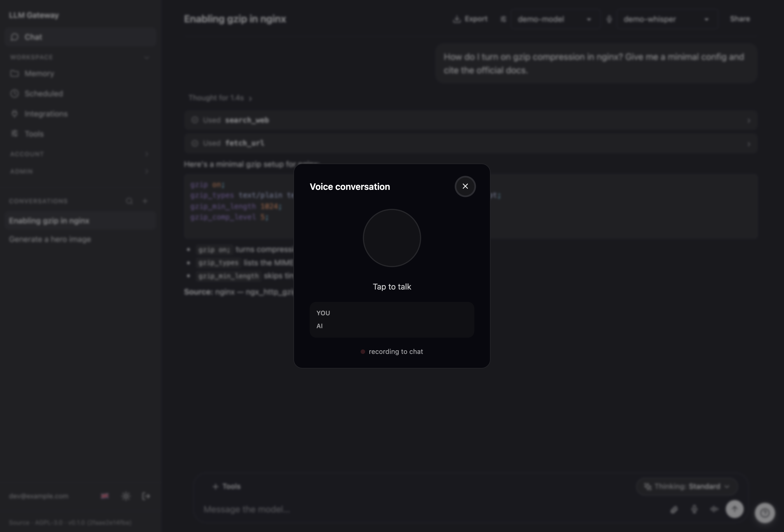Click the Export download icon
Screen dimensions: 784x532
click(x=457, y=19)
